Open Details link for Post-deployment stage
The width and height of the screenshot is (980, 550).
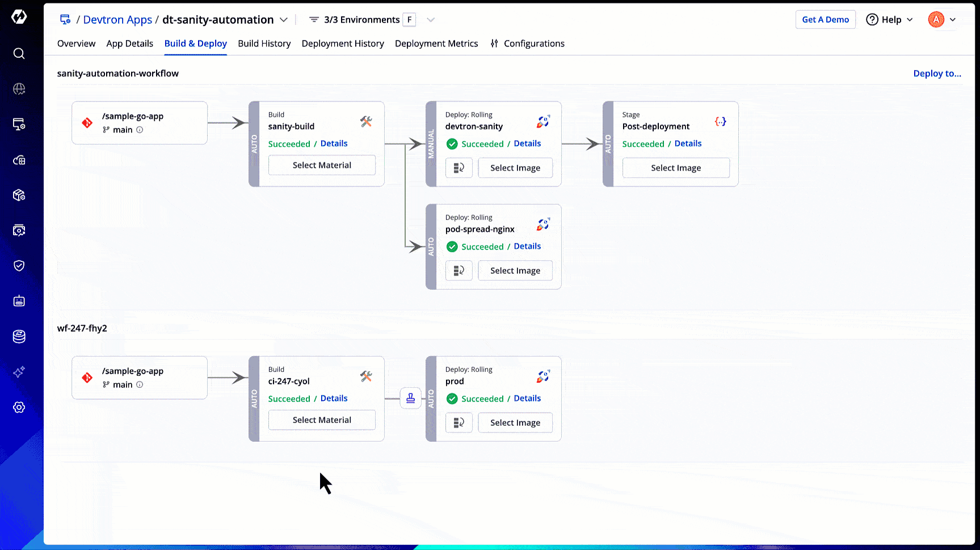(688, 143)
